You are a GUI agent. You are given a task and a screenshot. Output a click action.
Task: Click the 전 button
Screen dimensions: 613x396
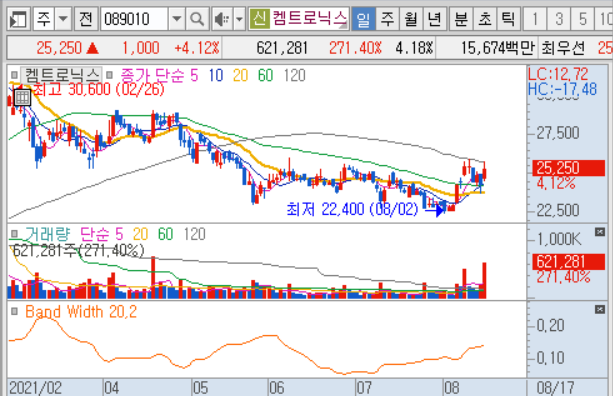(x=86, y=19)
